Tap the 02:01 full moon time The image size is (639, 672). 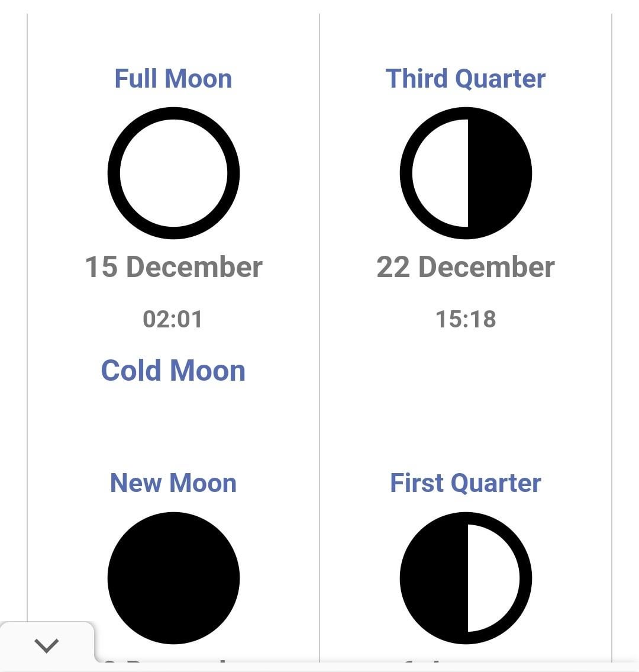(173, 319)
